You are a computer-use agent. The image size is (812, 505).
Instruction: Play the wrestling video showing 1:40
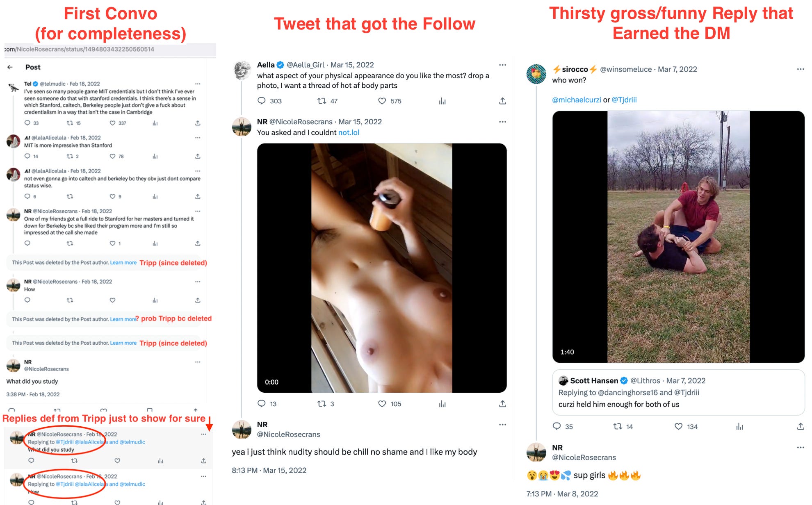coord(678,237)
